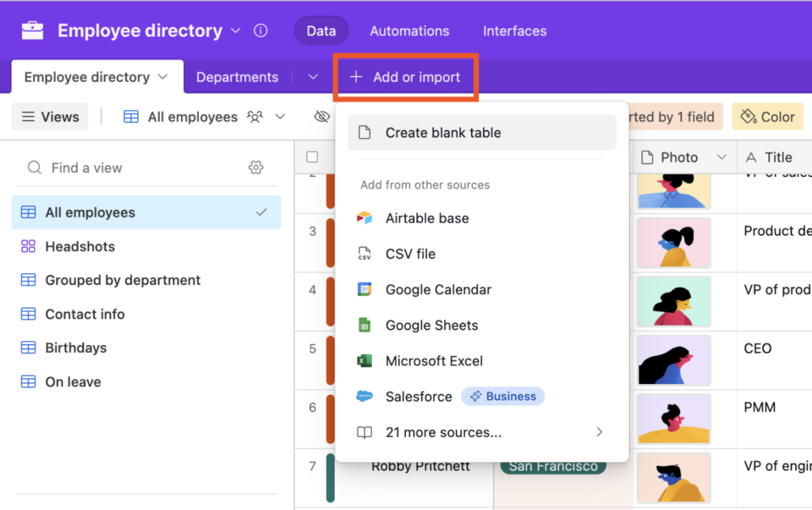812x510 pixels.
Task: Choose the Microsoft Excel icon
Action: [x=365, y=361]
